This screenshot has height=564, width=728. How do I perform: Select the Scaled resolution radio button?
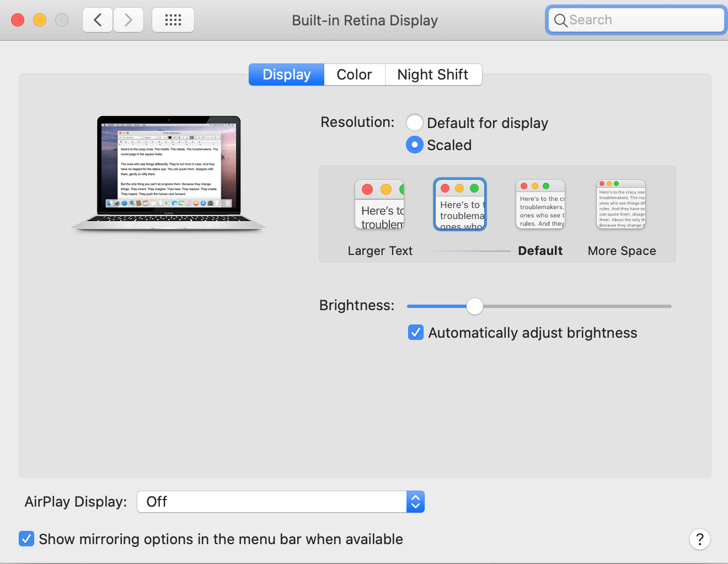pyautogui.click(x=415, y=145)
